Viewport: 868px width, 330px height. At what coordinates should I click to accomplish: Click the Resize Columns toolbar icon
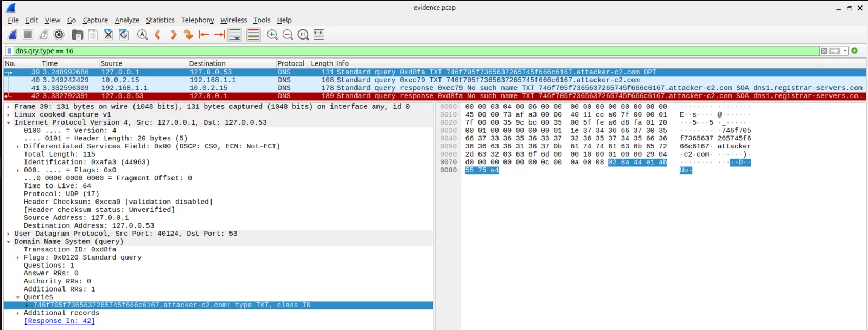318,35
